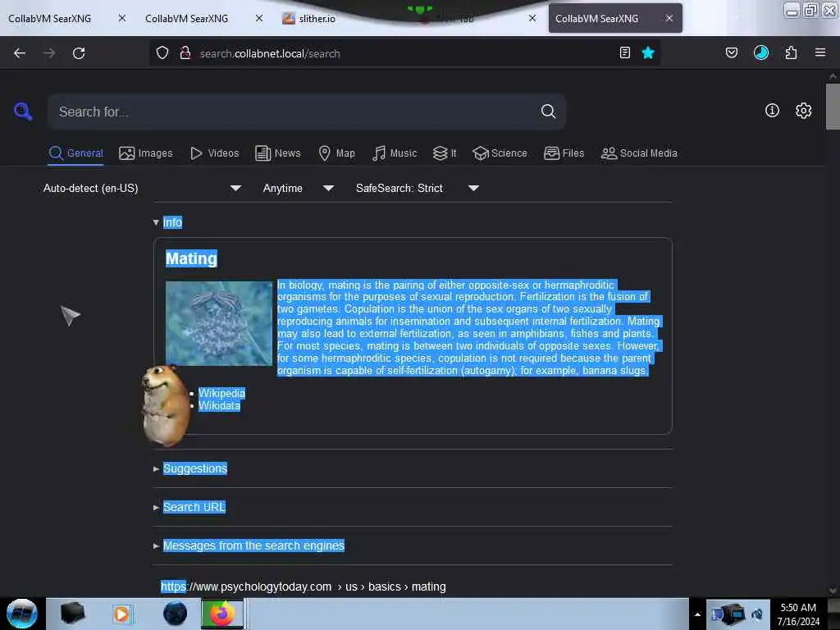The image size is (840, 630).
Task: Click the page vertical scrollbar thumb
Action: click(x=833, y=106)
